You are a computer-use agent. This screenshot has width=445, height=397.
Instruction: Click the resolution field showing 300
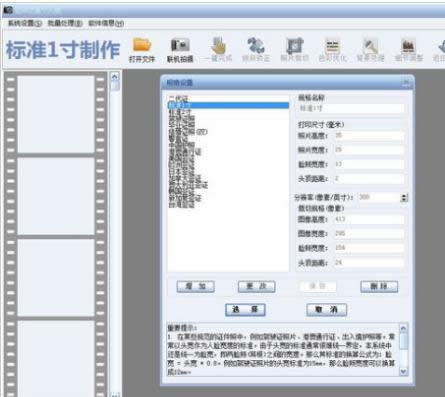click(x=379, y=197)
